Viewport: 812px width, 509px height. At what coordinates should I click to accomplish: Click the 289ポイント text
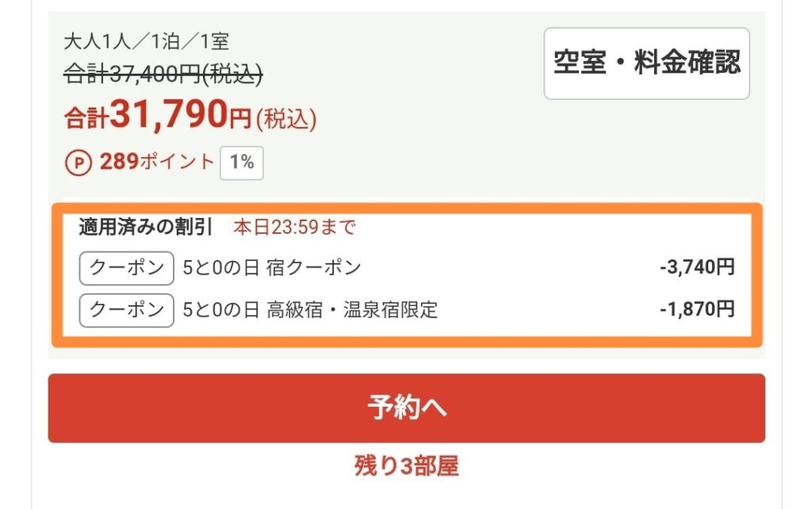tap(156, 163)
